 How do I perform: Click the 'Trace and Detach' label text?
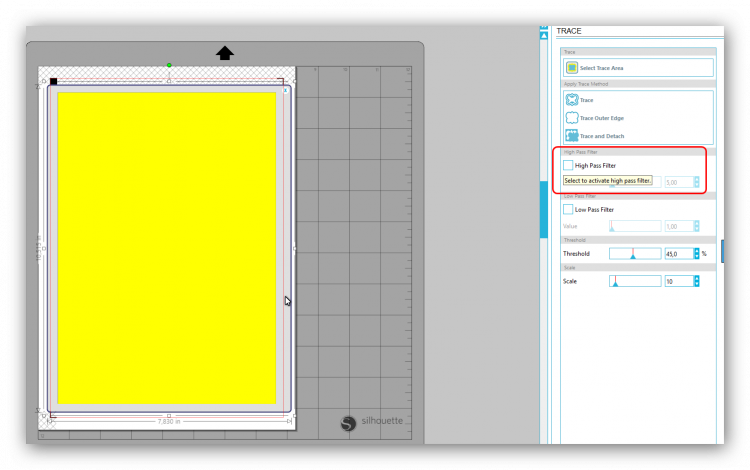(602, 136)
